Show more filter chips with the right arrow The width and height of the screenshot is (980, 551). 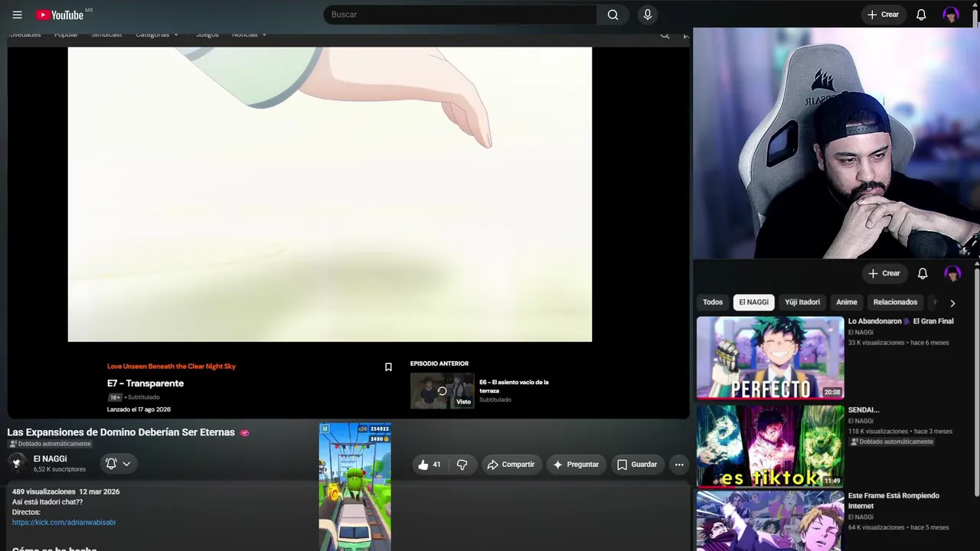click(952, 303)
